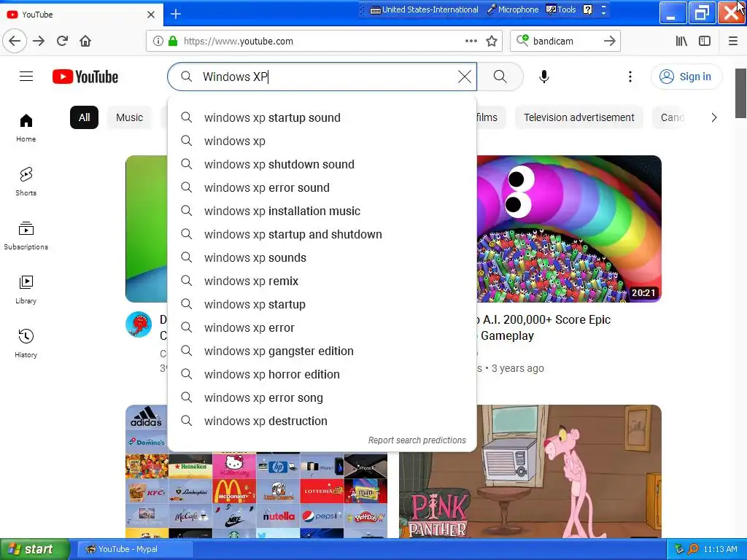Select the YouTube browser tab
Screen dimensions: 747x560
coord(81,15)
